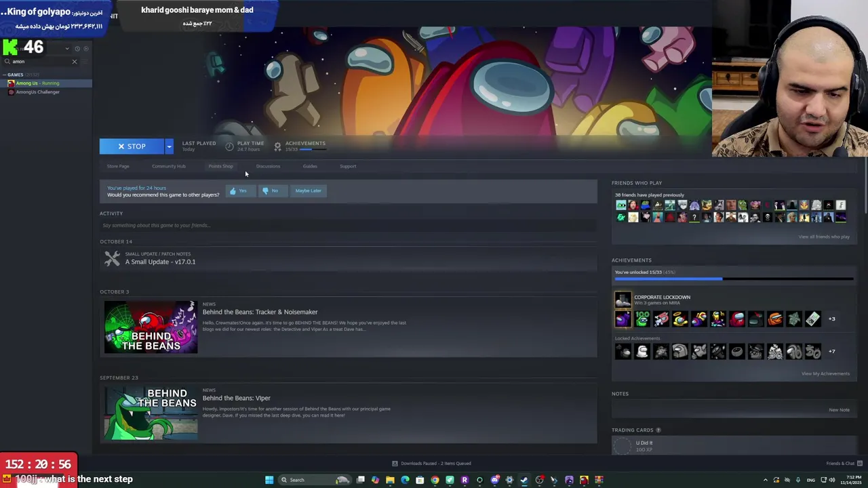Click the question mark friend avatar
Screen dimensions: 868x488
click(x=694, y=218)
